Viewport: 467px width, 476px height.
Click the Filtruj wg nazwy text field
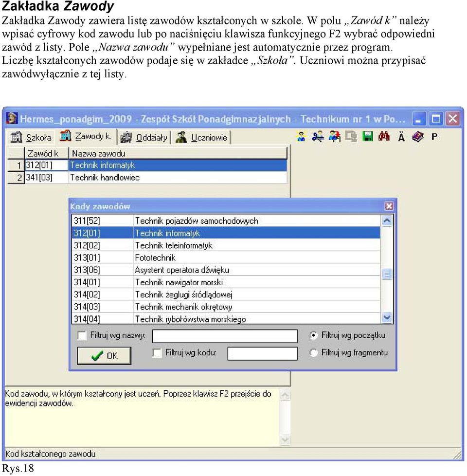pos(225,336)
